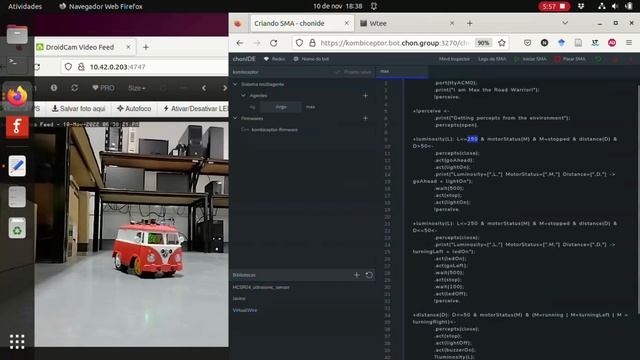Select agent max in the tree
The width and height of the screenshot is (640, 360).
click(x=310, y=107)
